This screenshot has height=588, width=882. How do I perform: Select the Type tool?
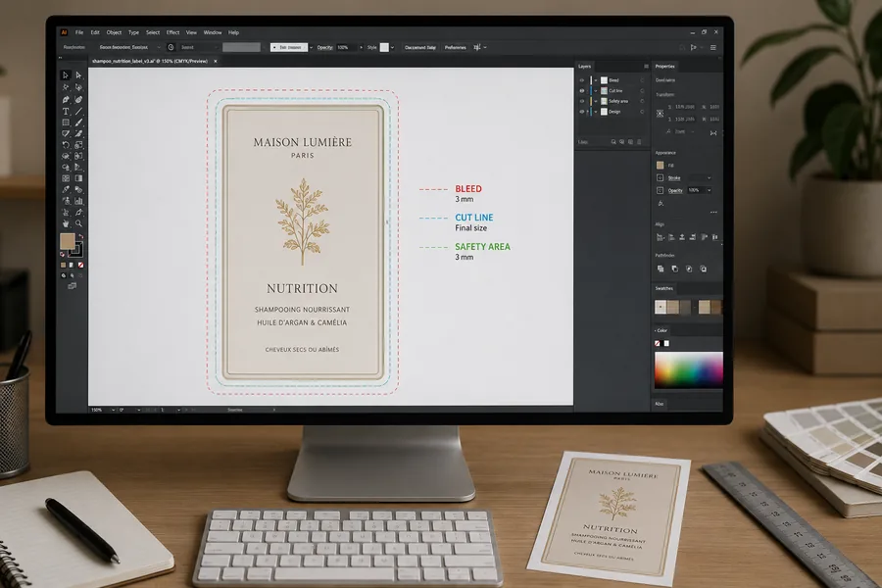click(66, 112)
